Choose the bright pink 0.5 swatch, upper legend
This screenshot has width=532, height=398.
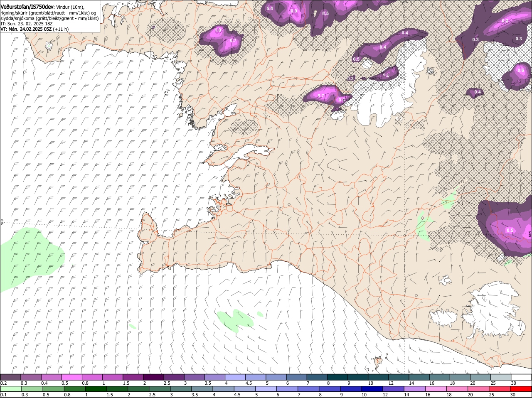(x=72, y=377)
